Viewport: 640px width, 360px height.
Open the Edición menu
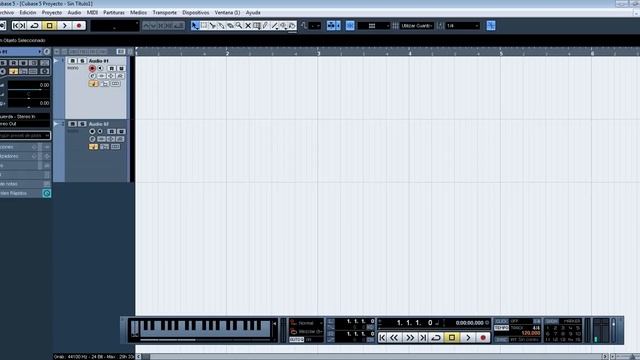[x=28, y=13]
